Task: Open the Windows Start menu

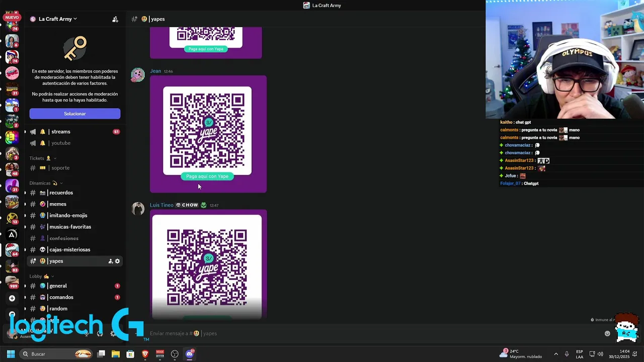Action: 11,354
